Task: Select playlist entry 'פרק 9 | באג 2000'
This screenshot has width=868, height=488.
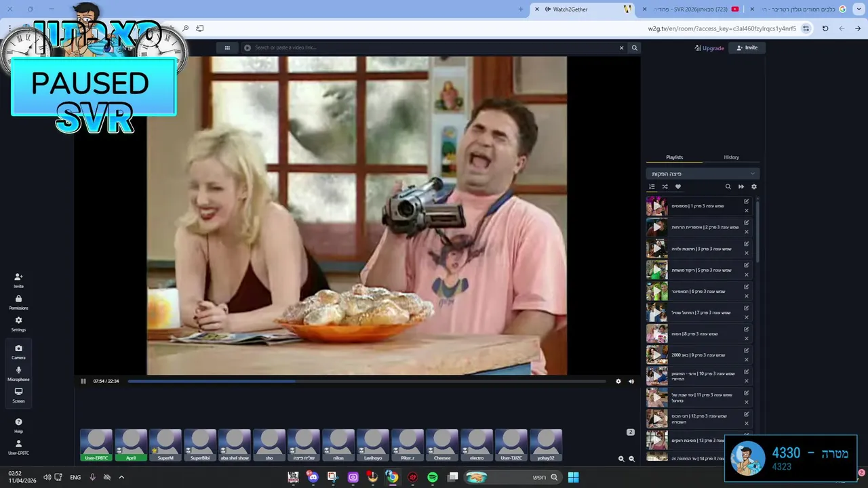Action: point(698,355)
